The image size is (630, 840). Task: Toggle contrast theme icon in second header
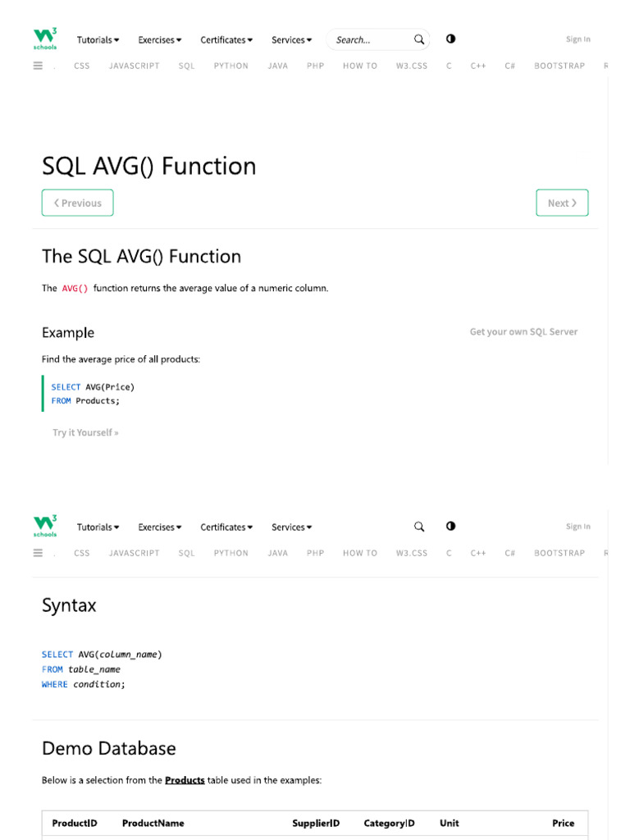[x=450, y=527]
